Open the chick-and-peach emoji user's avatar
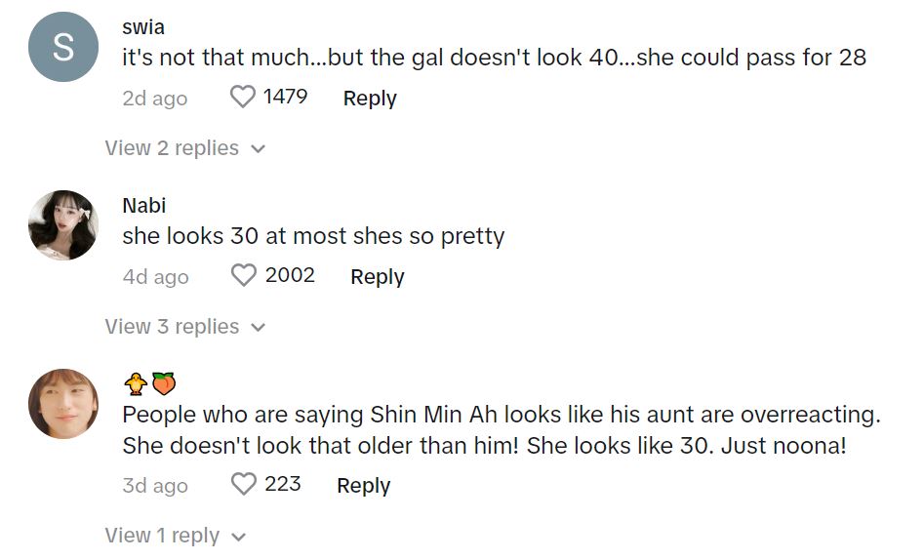The width and height of the screenshot is (924, 560). 63,404
